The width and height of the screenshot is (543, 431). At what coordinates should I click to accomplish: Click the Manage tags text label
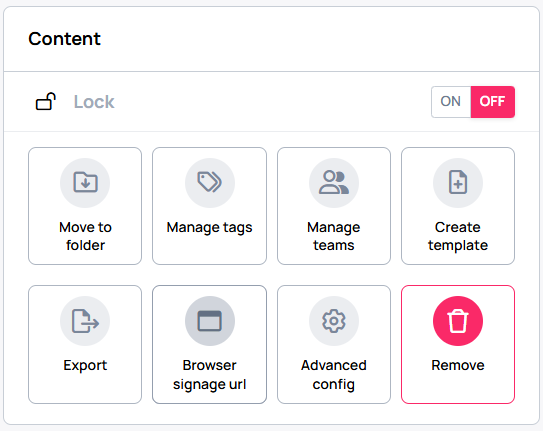[210, 228]
